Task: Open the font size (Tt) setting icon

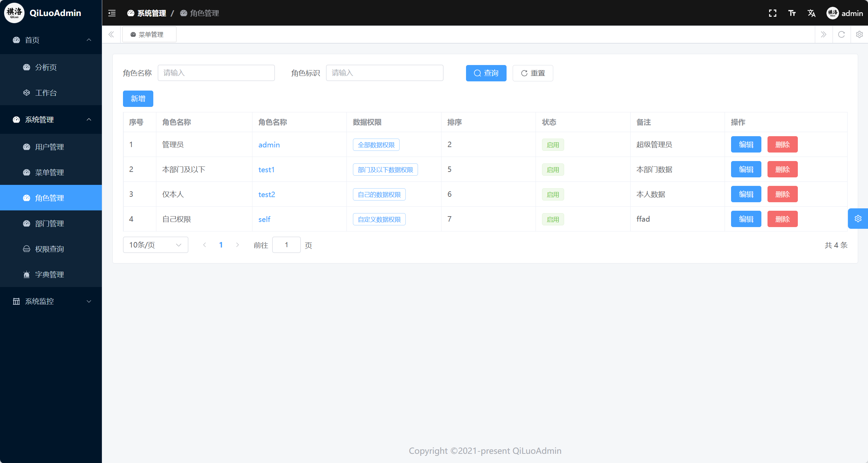Action: [x=792, y=13]
